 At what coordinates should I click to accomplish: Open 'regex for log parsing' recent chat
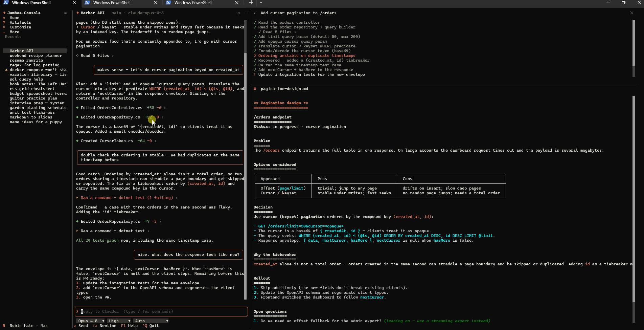click(34, 65)
